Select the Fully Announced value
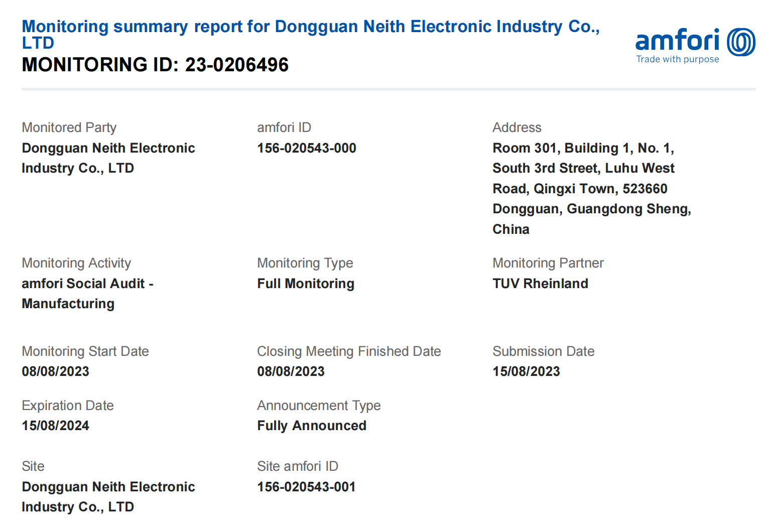 click(311, 426)
